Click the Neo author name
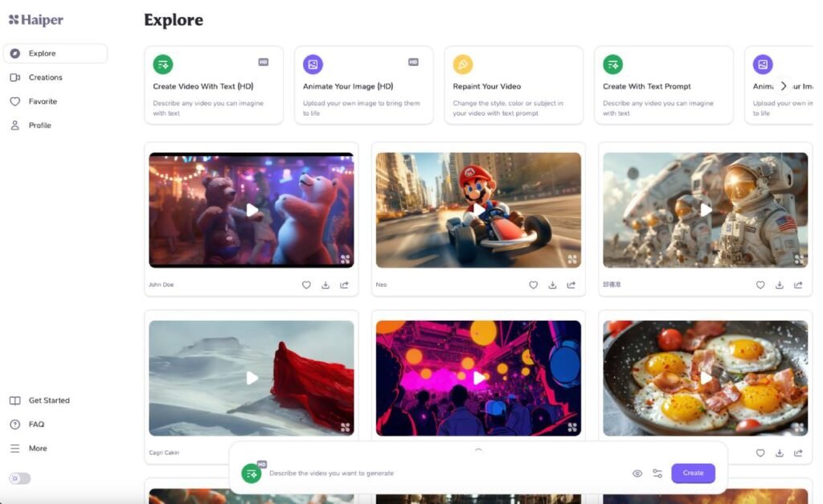This screenshot has height=504, width=823. click(381, 285)
